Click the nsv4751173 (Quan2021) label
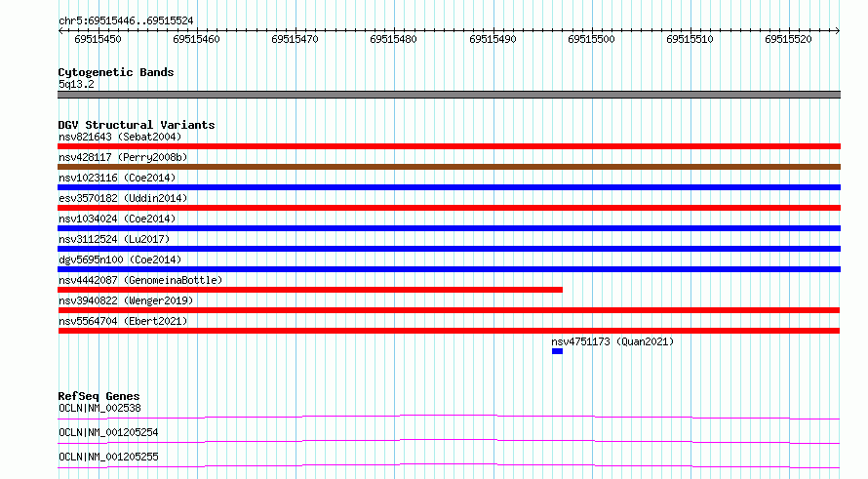The image size is (868, 479). [612, 341]
